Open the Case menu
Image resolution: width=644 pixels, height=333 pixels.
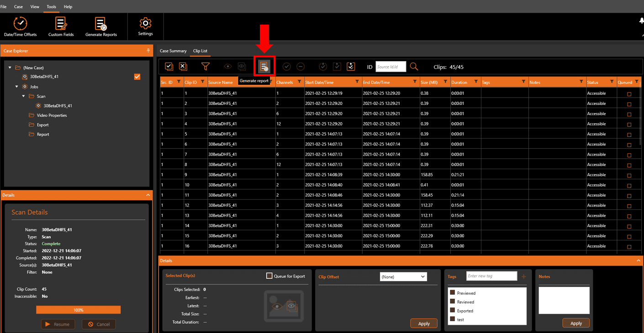(18, 7)
